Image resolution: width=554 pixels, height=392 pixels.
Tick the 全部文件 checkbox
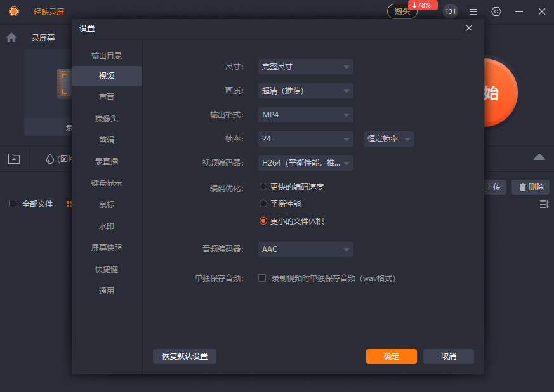coord(13,204)
